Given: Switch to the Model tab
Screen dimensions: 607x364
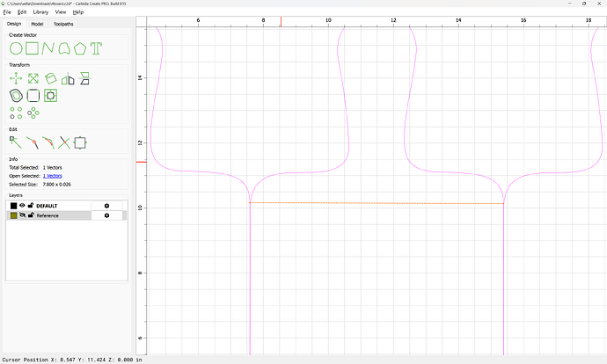Looking at the screenshot, I should click(x=37, y=24).
